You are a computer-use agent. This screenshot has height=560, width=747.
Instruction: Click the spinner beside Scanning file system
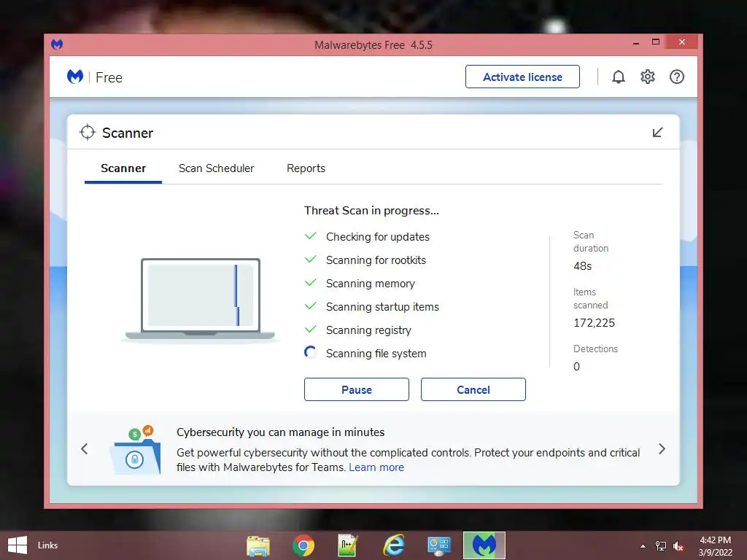coord(310,353)
